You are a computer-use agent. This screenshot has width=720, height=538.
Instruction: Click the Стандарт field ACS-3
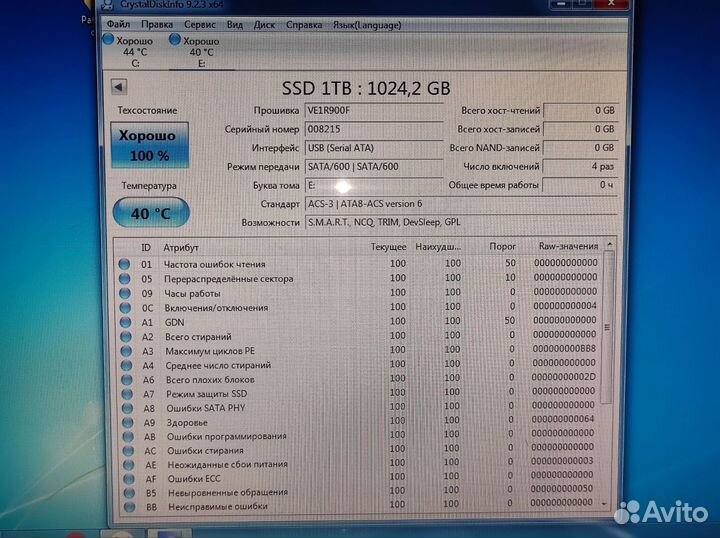[x=461, y=204]
